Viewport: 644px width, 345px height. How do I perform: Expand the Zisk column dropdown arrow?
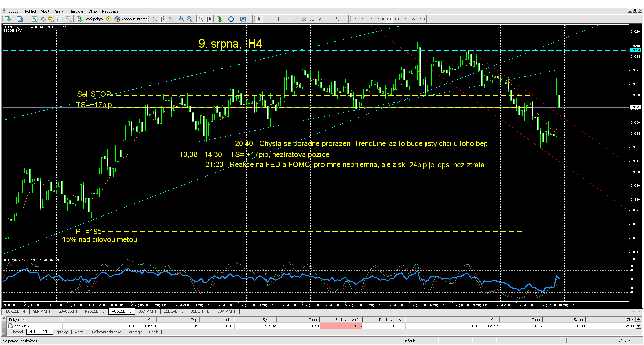tap(639, 326)
